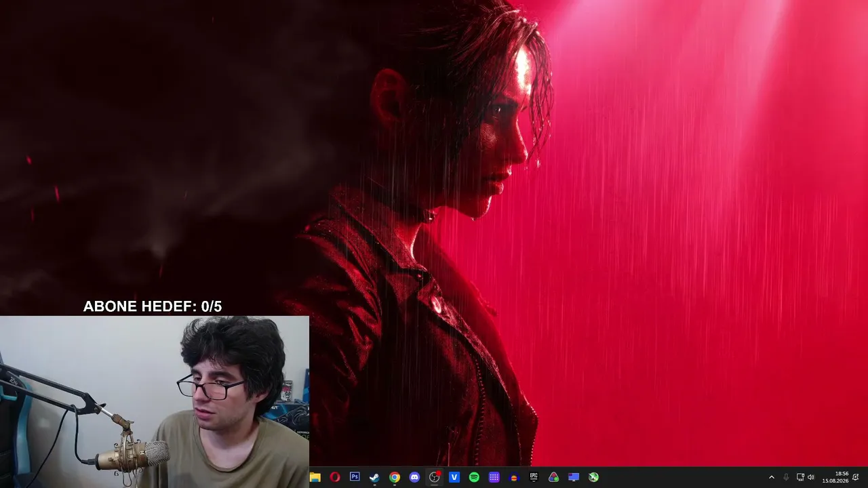Launch Epic Games Launcher from the taskbar
The image size is (868, 488).
point(534,477)
